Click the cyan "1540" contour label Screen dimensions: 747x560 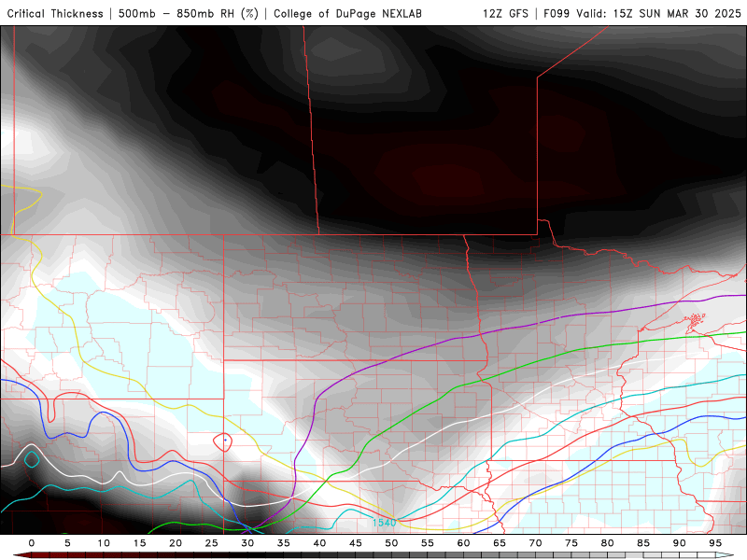384,523
